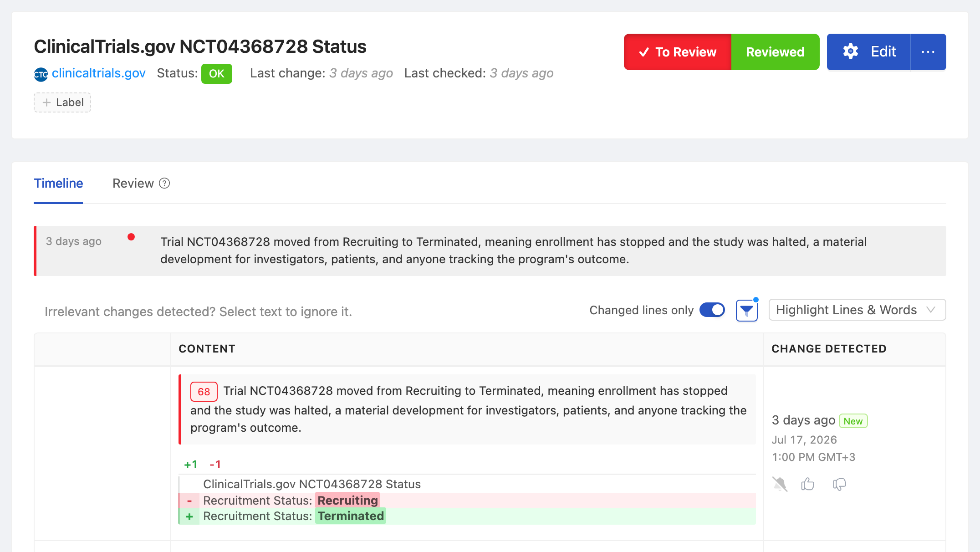
Task: Click the gear icon on Edit button
Action: pyautogui.click(x=851, y=51)
